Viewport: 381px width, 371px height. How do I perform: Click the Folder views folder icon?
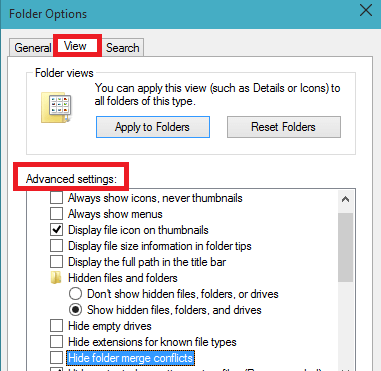[x=56, y=108]
